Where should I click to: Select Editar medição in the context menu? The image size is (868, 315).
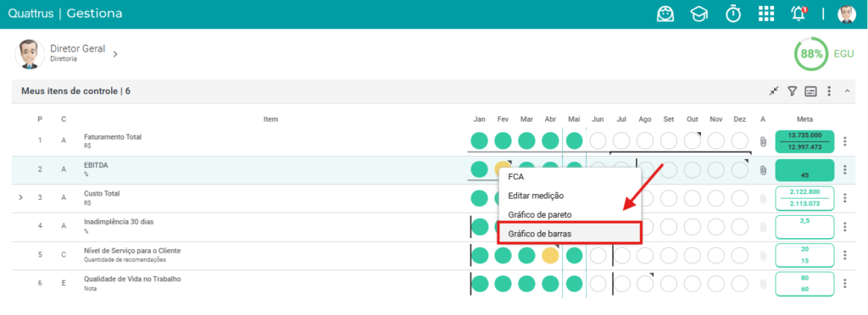[x=570, y=196]
